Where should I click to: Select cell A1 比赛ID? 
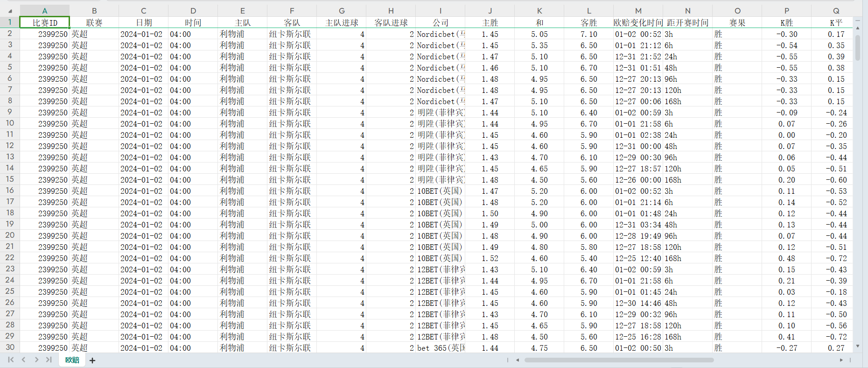(x=45, y=22)
